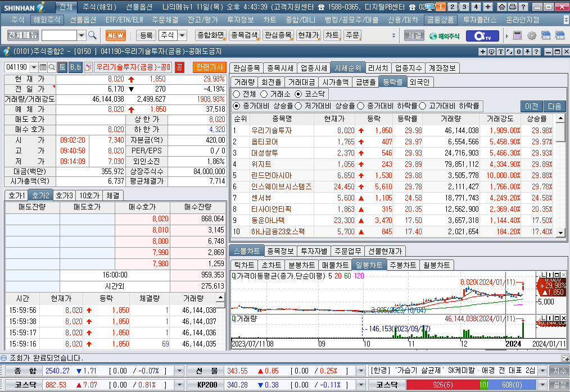Select the 전체 market radio button
The image size is (570, 392).
237,94
